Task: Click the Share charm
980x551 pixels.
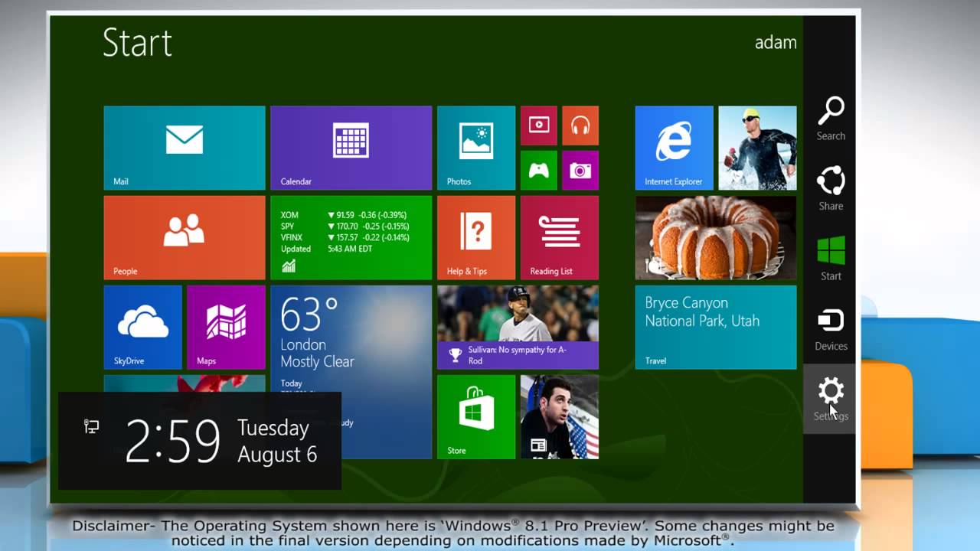Action: [x=831, y=188]
